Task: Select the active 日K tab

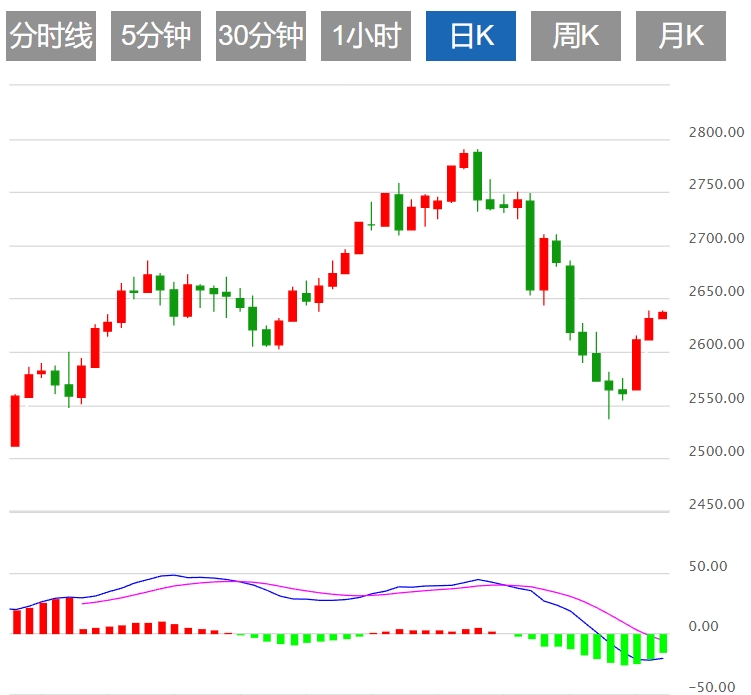Action: (471, 36)
